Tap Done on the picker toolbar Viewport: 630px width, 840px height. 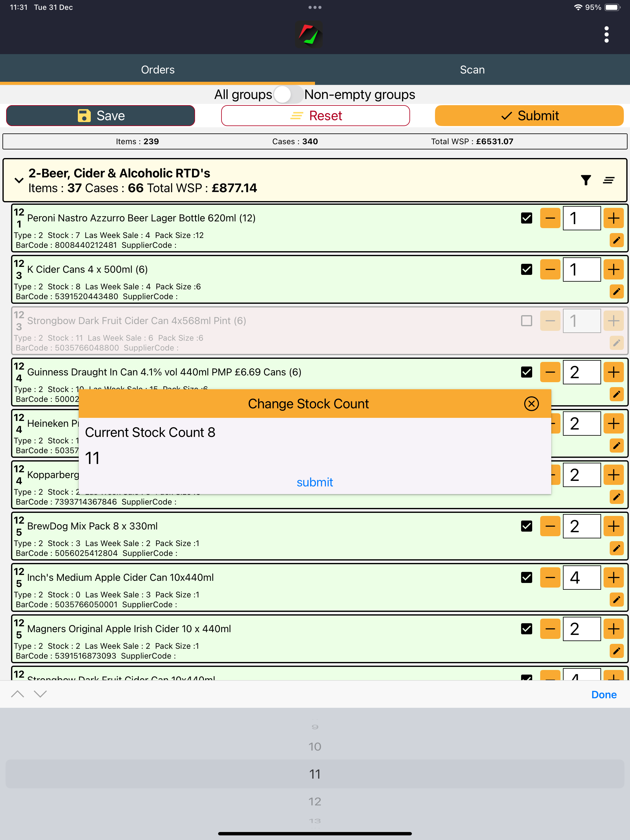pos(604,695)
